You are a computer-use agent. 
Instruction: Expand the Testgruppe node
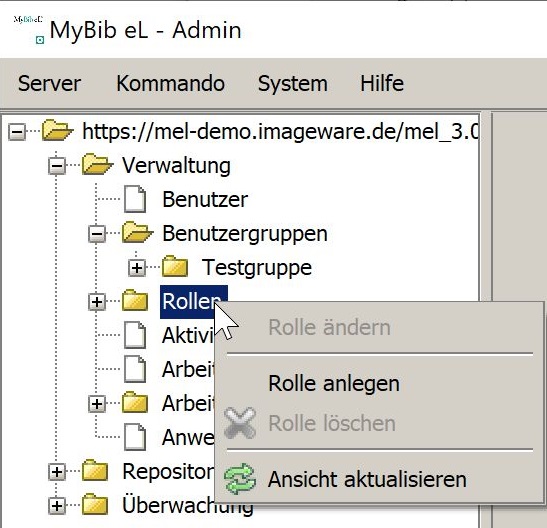pos(137,268)
